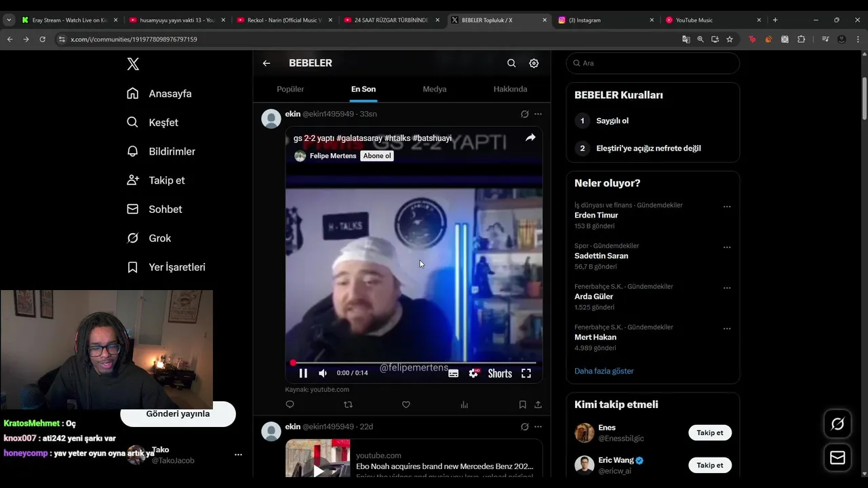
Task: Subscribe via Abone ol on video
Action: 377,156
